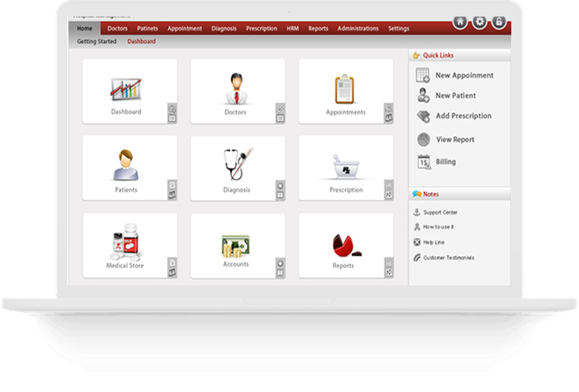Click the New Appoinment quick link
The height and width of the screenshot is (392, 579).
(x=464, y=75)
